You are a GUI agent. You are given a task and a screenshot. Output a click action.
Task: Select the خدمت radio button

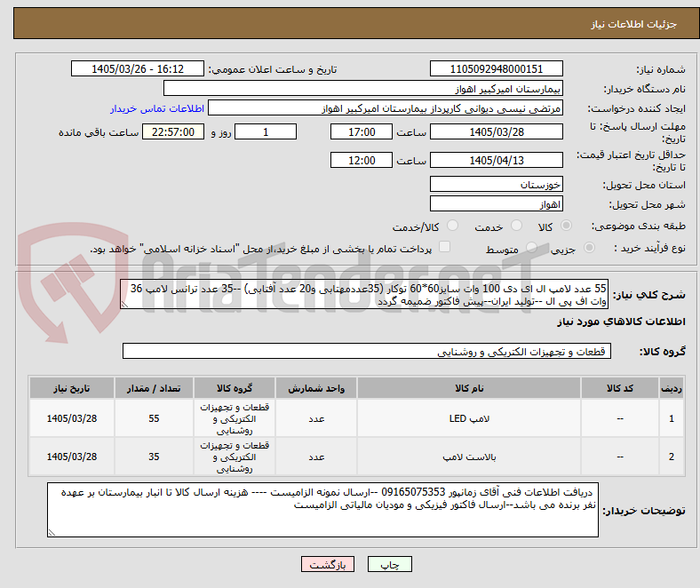516,226
